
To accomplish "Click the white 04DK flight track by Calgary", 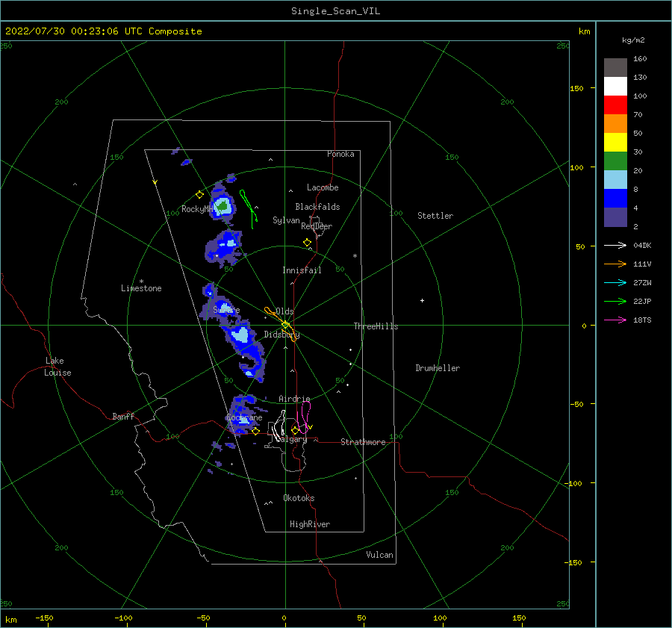I will point(279,426).
